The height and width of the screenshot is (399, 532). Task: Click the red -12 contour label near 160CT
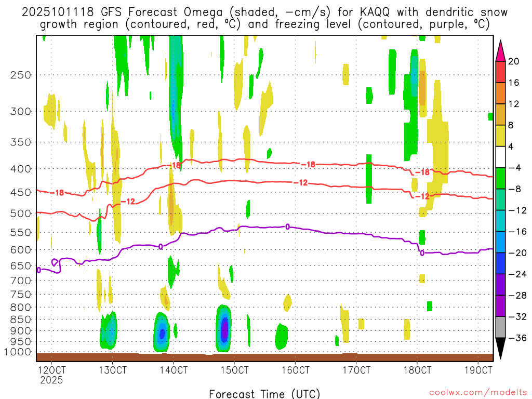pyautogui.click(x=300, y=183)
